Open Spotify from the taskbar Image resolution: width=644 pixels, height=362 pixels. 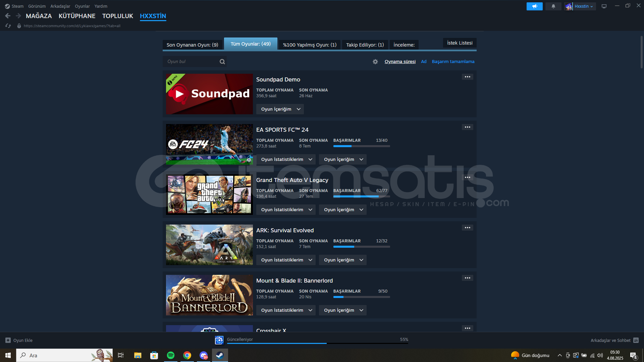(x=170, y=355)
